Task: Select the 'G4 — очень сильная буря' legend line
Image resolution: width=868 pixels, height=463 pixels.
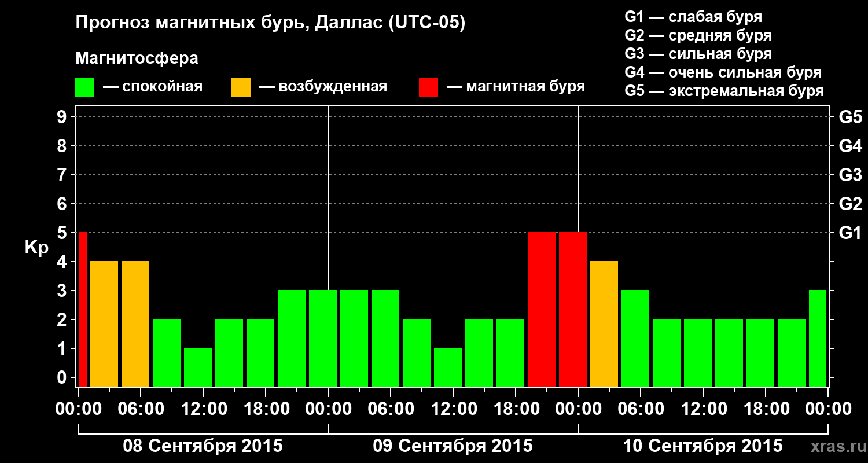Action: (x=723, y=72)
